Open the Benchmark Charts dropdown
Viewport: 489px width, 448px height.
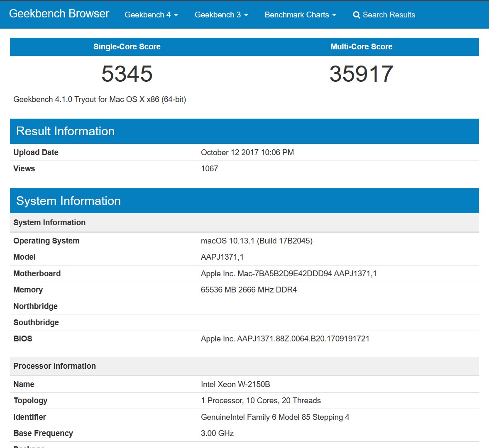point(300,15)
